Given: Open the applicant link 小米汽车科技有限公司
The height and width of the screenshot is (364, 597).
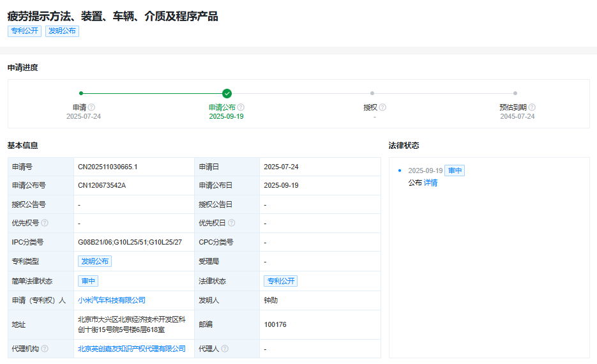Looking at the screenshot, I should pyautogui.click(x=112, y=300).
